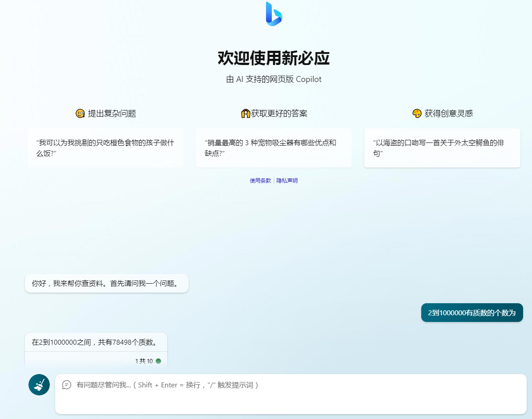Start a new topic with the broom icon
This screenshot has width=532, height=419.
click(x=39, y=384)
